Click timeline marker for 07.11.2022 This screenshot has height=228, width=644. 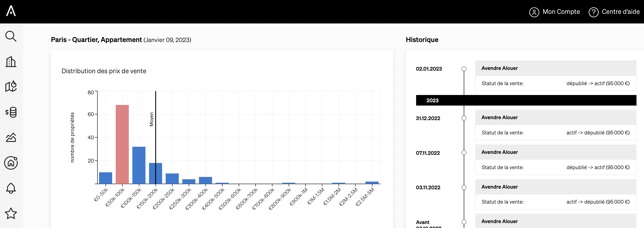(x=464, y=153)
